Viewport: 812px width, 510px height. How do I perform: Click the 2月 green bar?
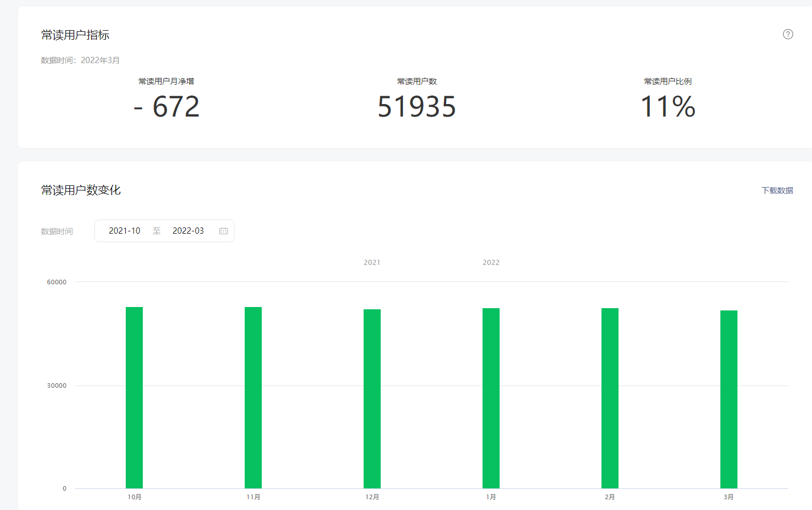(610, 398)
